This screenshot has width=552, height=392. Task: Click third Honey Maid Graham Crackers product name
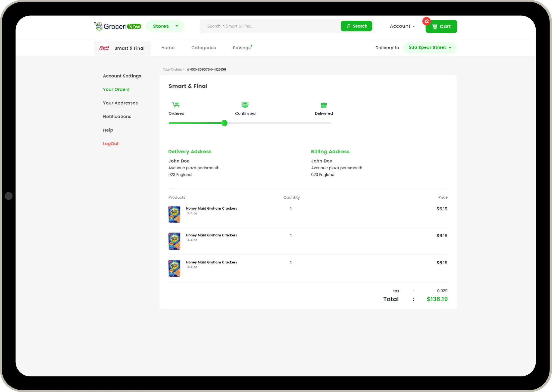click(211, 262)
